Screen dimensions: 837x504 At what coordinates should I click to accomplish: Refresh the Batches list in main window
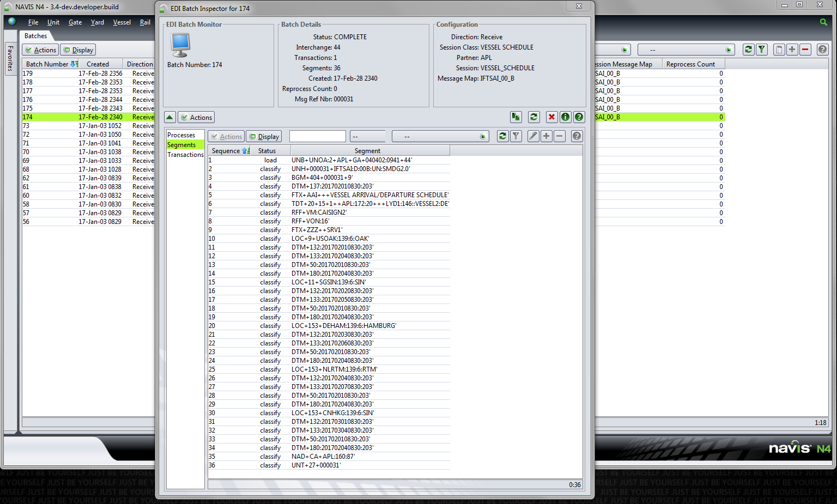[749, 50]
